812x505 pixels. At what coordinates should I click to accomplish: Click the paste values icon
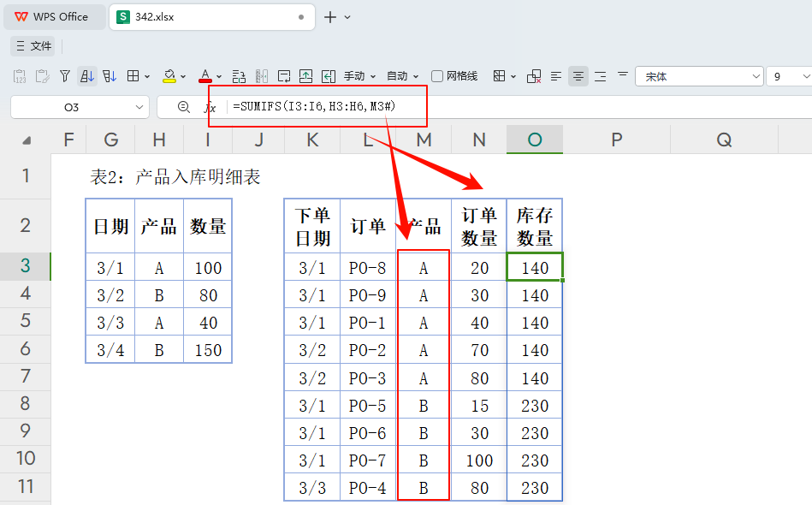20,77
